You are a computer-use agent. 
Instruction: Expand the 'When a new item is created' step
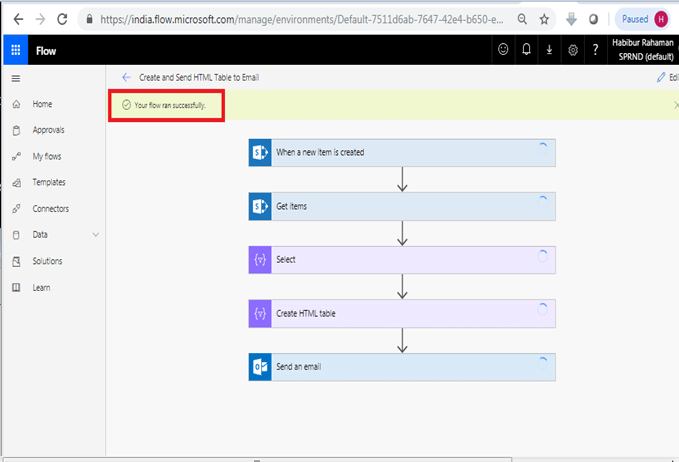402,152
